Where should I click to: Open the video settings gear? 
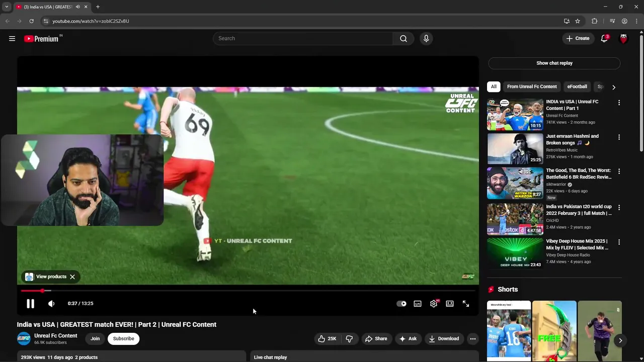[434, 304]
